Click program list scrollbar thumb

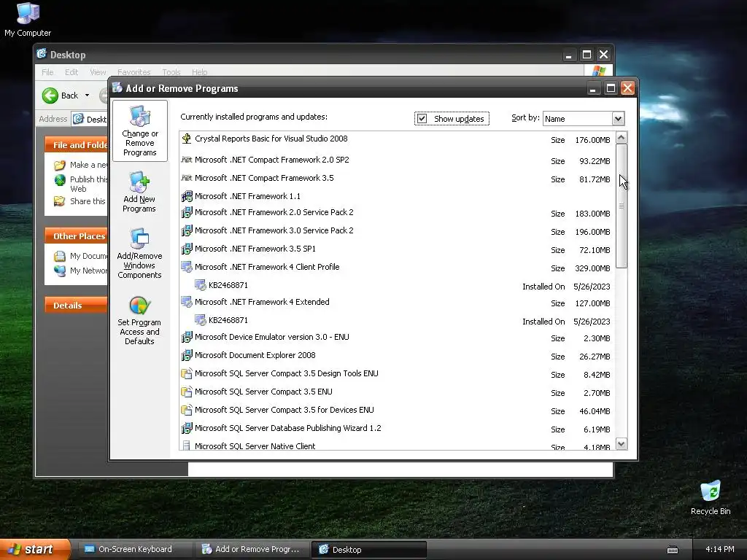coord(622,206)
